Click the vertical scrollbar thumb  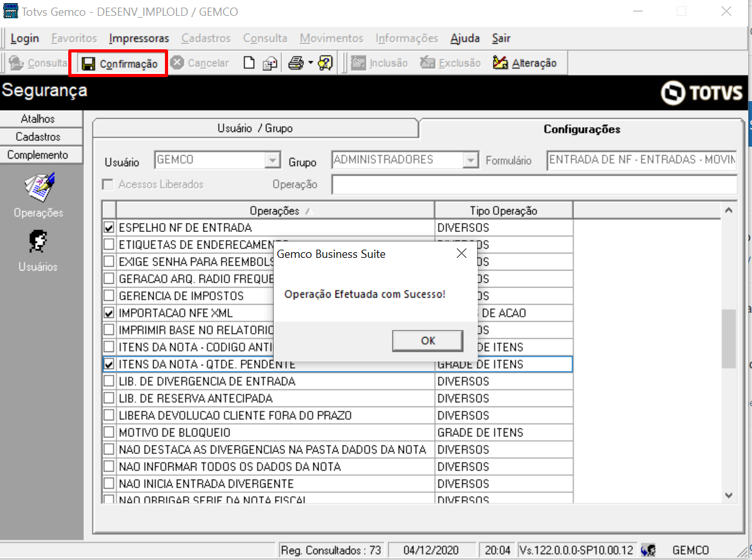point(729,339)
